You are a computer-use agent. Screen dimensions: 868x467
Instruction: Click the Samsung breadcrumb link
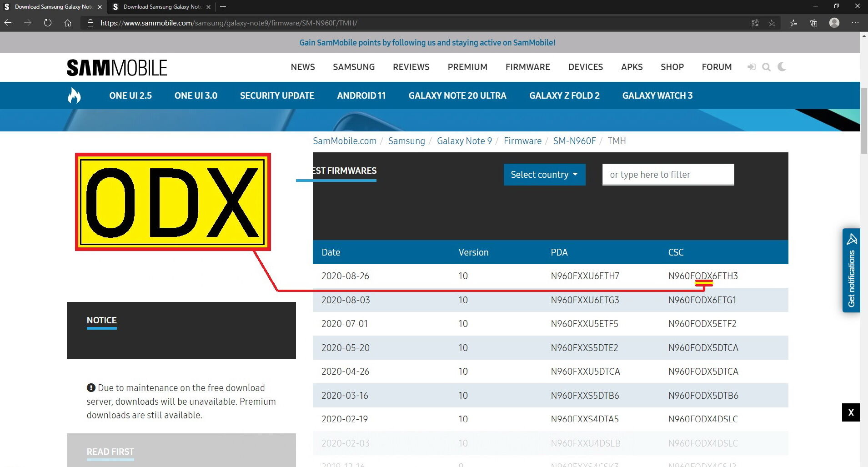(406, 141)
